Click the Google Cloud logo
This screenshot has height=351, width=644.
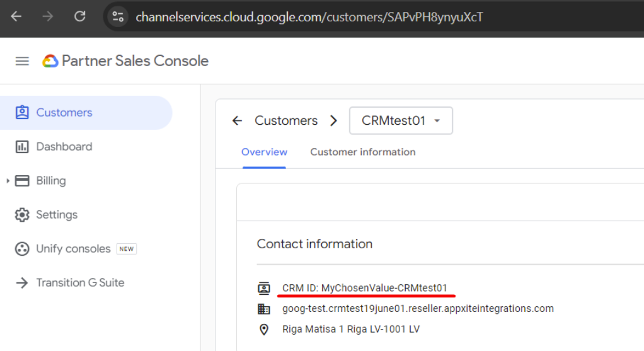[x=50, y=61]
